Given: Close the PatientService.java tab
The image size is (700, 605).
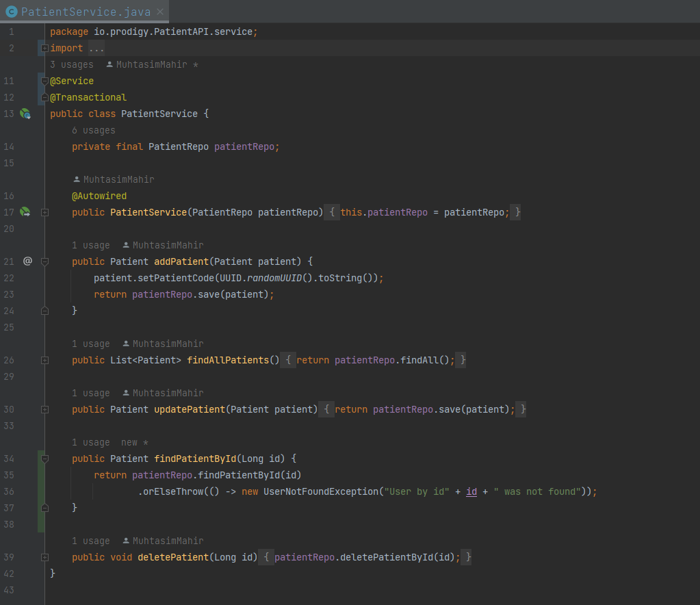Looking at the screenshot, I should [x=160, y=12].
